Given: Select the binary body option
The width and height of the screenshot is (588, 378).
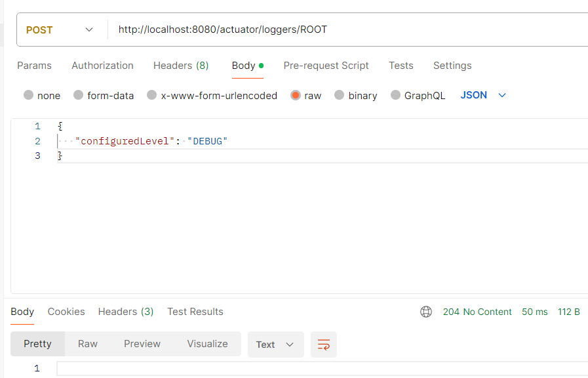Looking at the screenshot, I should pyautogui.click(x=340, y=95).
